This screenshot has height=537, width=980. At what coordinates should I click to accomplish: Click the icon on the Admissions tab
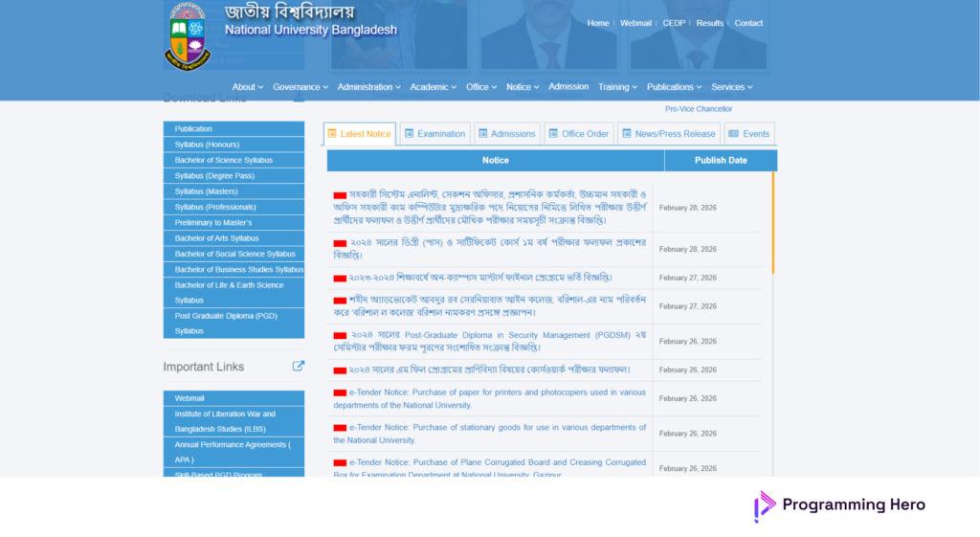point(482,133)
